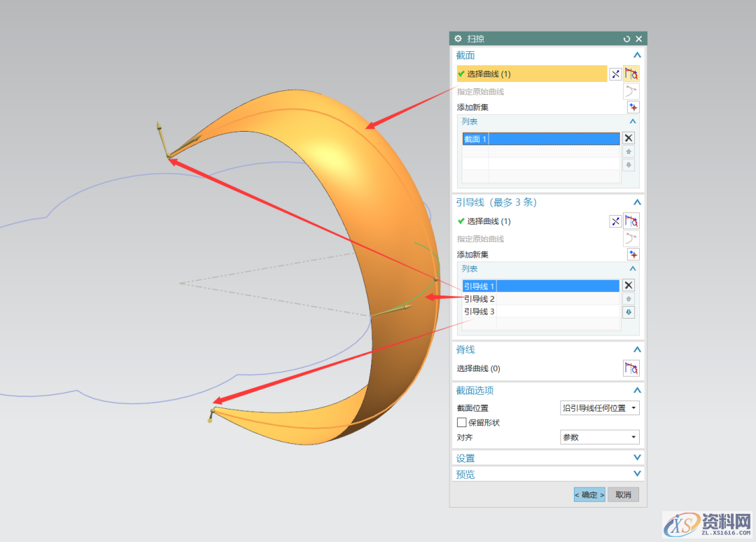Reset the 扫掠 dialog with reset icon
The image size is (756, 542).
(x=626, y=39)
